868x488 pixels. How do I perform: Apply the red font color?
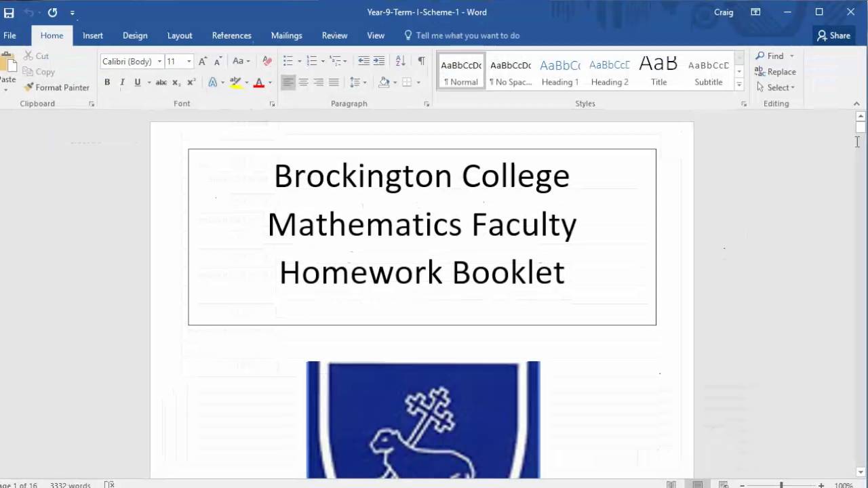(x=258, y=82)
